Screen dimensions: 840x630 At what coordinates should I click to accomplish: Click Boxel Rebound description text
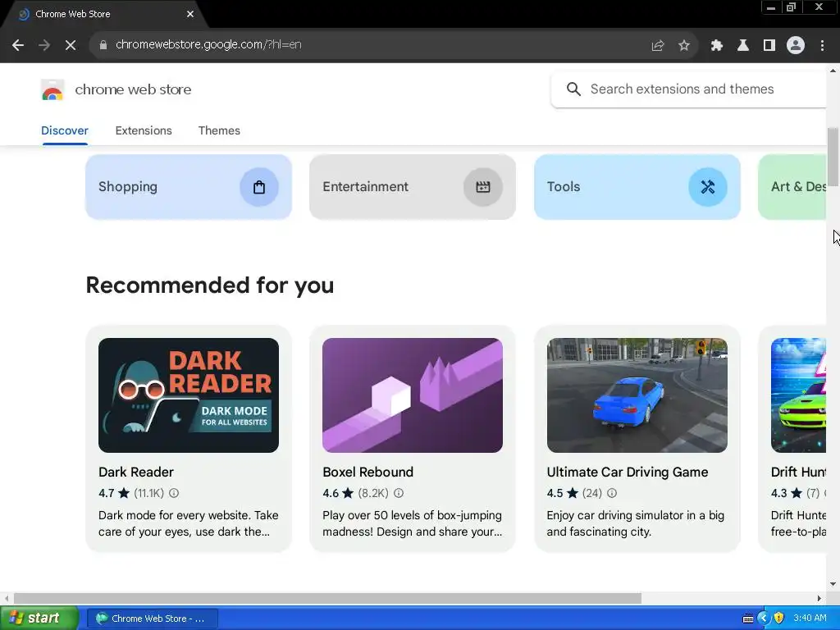[413, 523]
